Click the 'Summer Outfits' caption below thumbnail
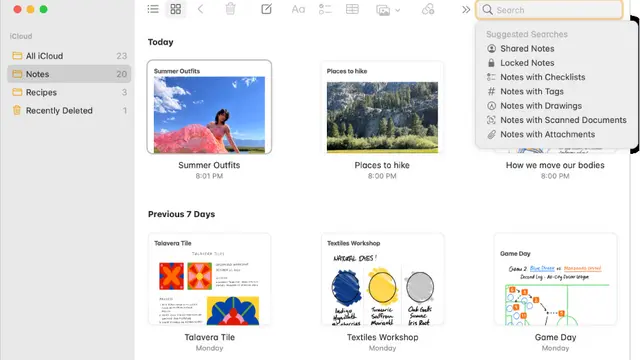The height and width of the screenshot is (360, 640). (209, 165)
